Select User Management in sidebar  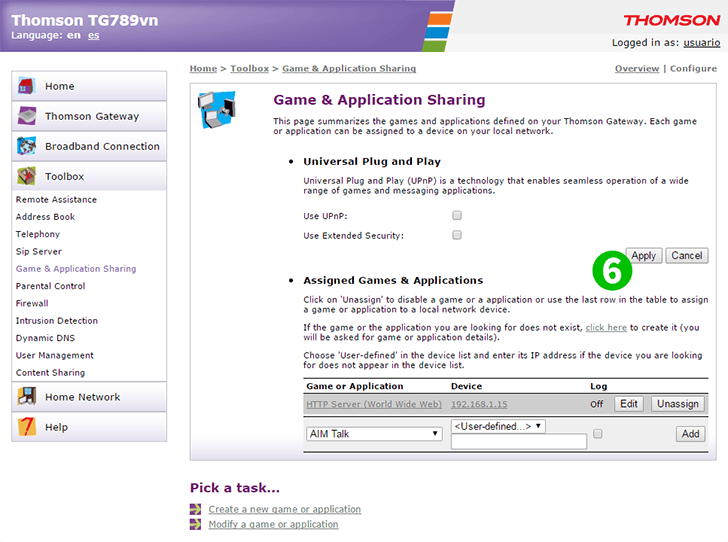pos(54,355)
